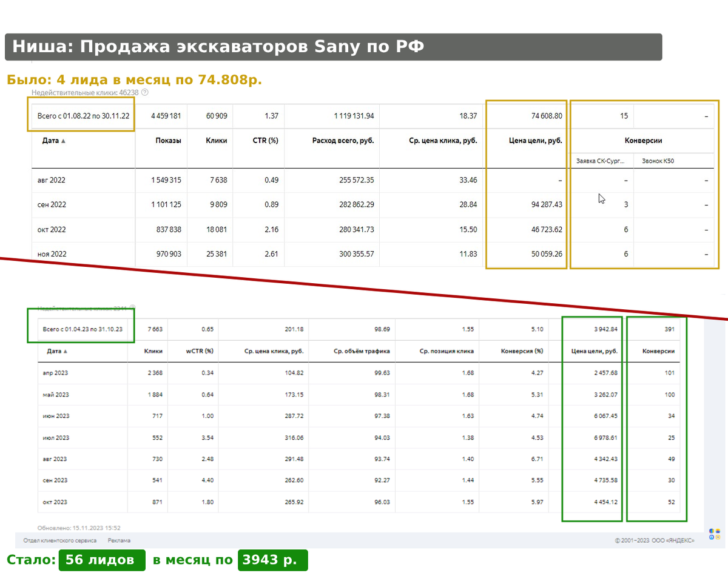Click conversions total 391
The height and width of the screenshot is (587, 728).
[669, 329]
